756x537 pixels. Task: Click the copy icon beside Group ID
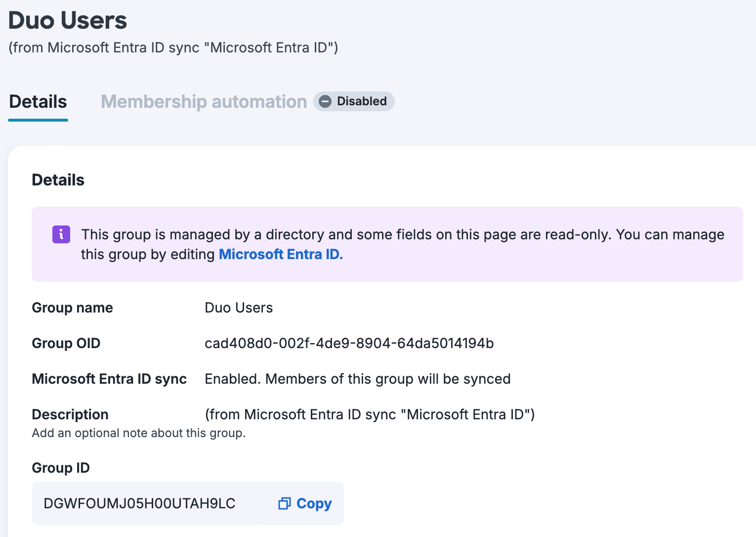click(285, 503)
